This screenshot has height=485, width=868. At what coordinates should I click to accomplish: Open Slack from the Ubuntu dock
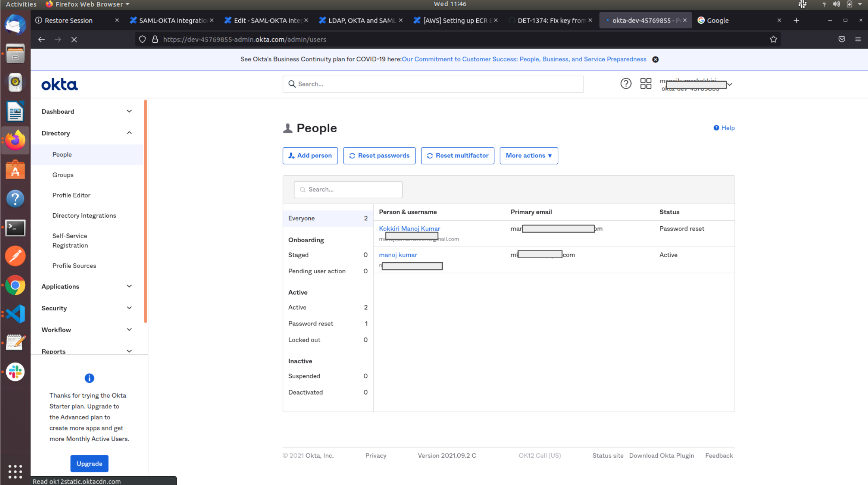pos(15,372)
